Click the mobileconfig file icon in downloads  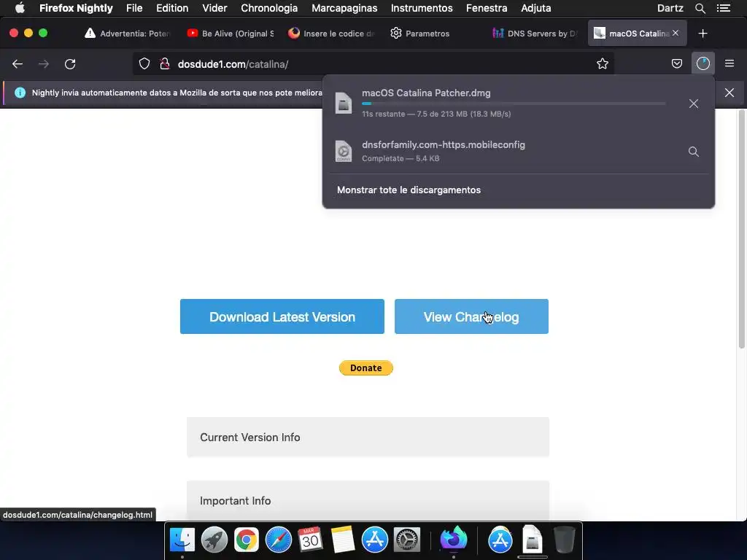(x=344, y=152)
